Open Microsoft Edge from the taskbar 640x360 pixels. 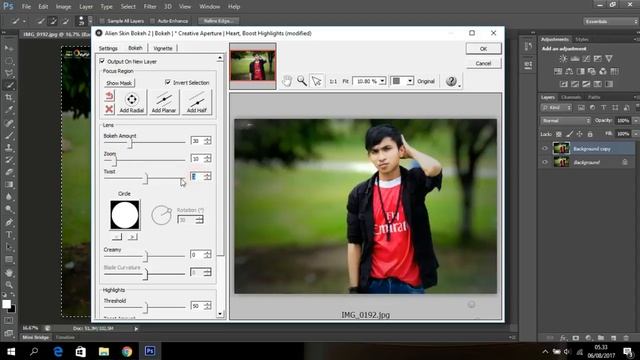click(x=58, y=351)
